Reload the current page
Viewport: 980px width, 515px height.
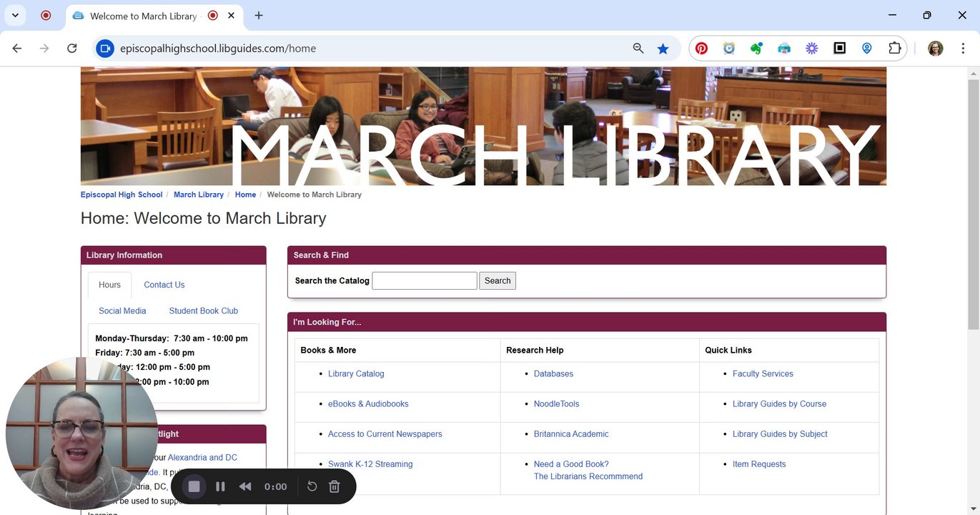pyautogui.click(x=71, y=48)
